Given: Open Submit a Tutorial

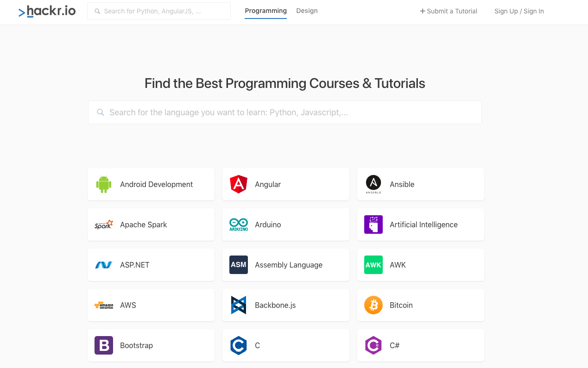Looking at the screenshot, I should click(449, 11).
